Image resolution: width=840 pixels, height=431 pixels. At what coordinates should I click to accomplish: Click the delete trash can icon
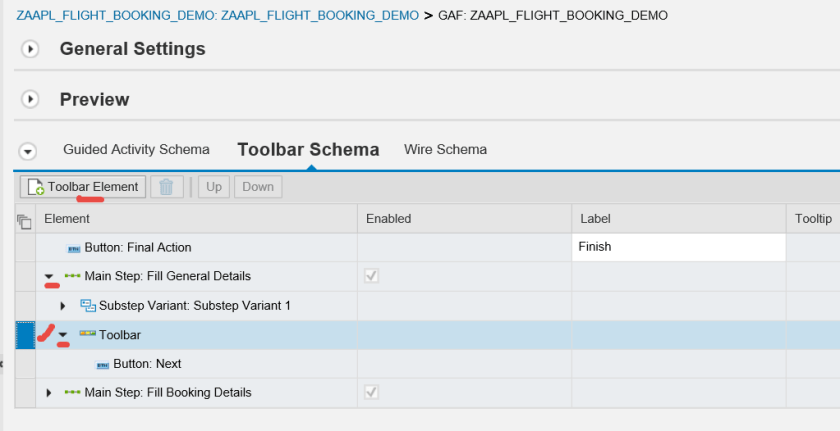click(x=167, y=186)
